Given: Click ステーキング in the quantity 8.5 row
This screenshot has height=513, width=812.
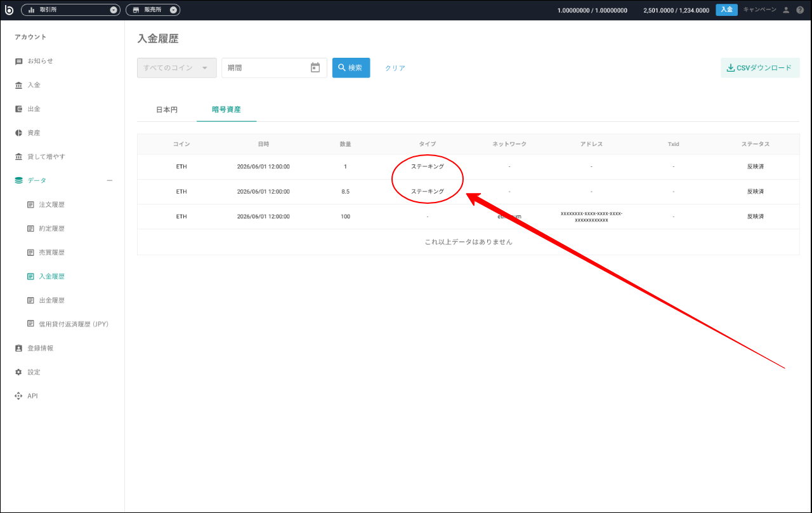Looking at the screenshot, I should pyautogui.click(x=428, y=191).
